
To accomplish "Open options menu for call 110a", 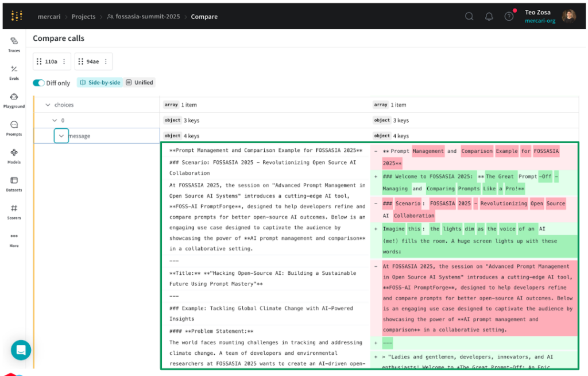I will point(64,62).
